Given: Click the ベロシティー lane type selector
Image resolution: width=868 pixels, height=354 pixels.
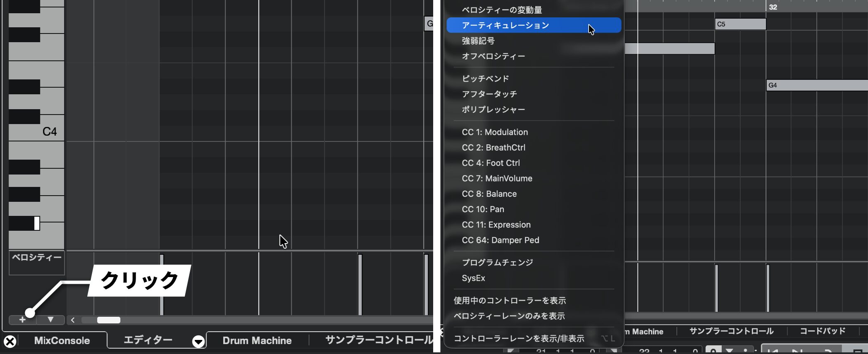Looking at the screenshot, I should (x=36, y=258).
